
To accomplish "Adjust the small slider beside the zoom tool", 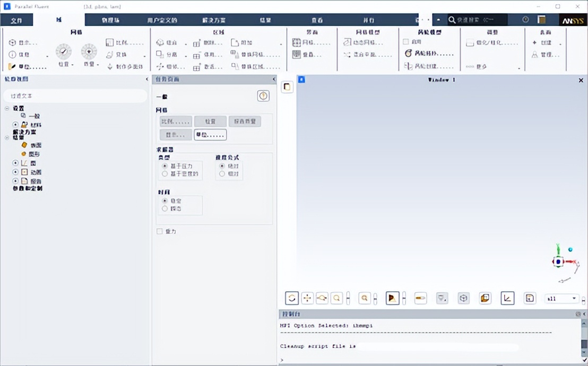I will tap(349, 298).
